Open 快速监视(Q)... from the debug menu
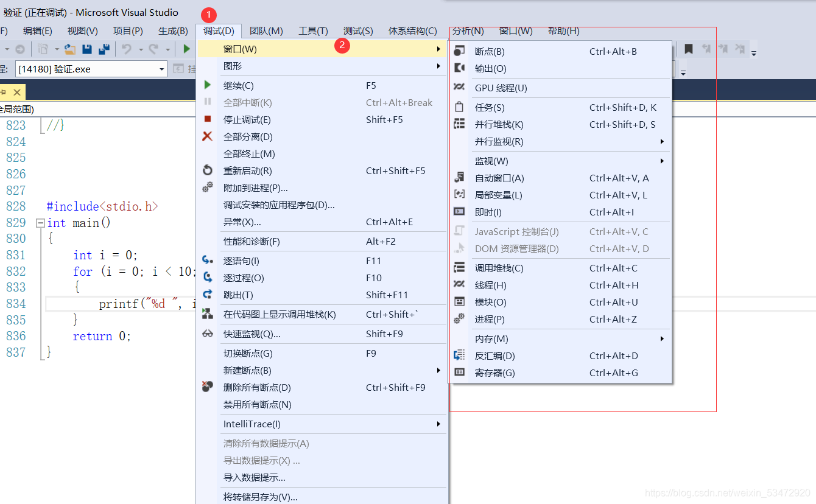816x504 pixels. [x=323, y=334]
